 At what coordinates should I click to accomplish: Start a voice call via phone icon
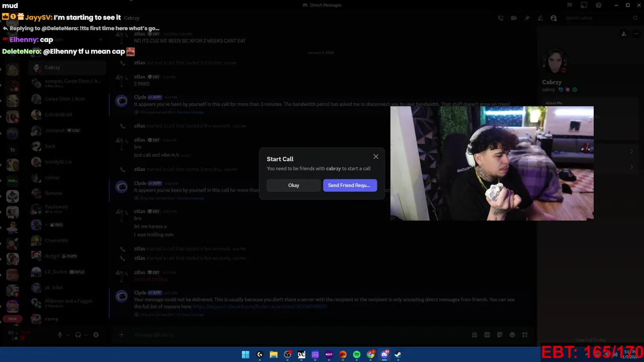click(x=501, y=18)
